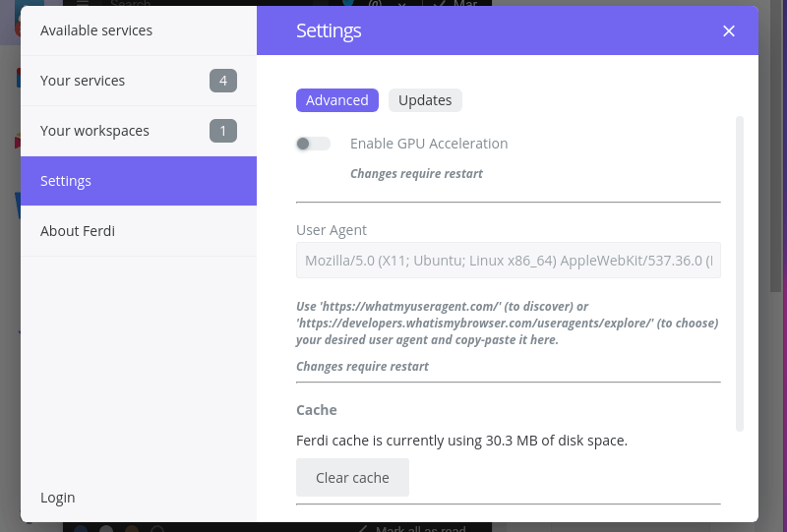Click the Cache section heading
The image size is (787, 532).
pyautogui.click(x=317, y=410)
